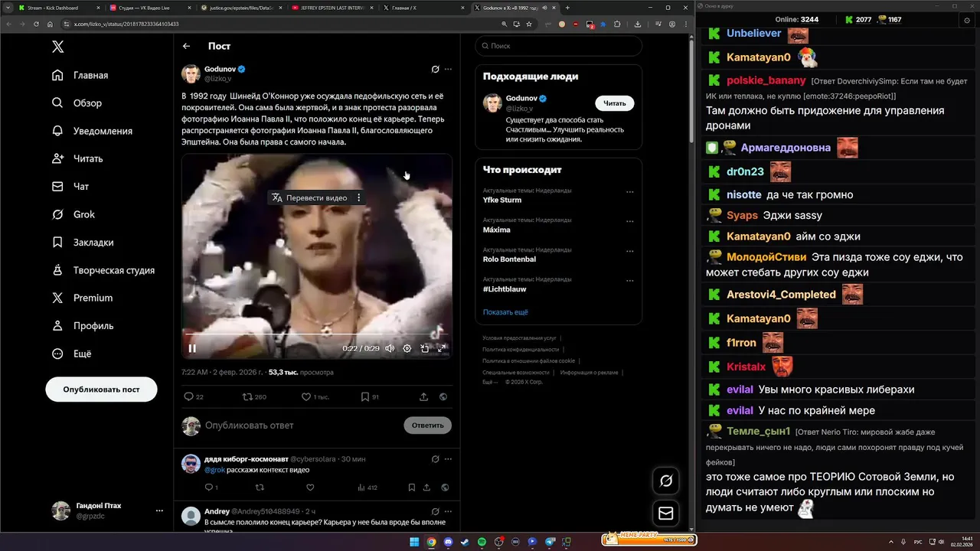Screen dimensions: 980x551
Task: Click globe icon on Godunov post actions
Action: click(x=443, y=396)
